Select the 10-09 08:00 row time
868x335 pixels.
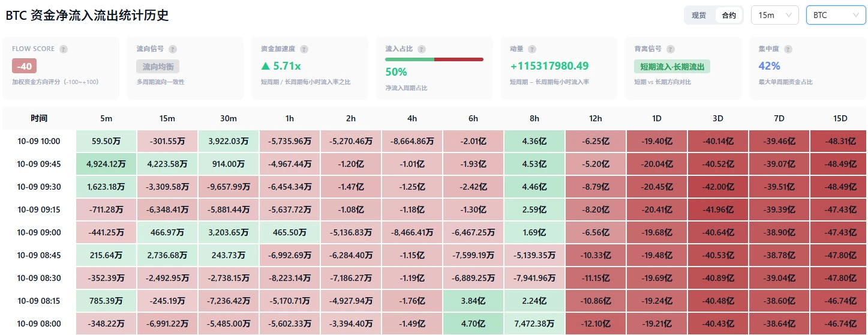click(39, 324)
